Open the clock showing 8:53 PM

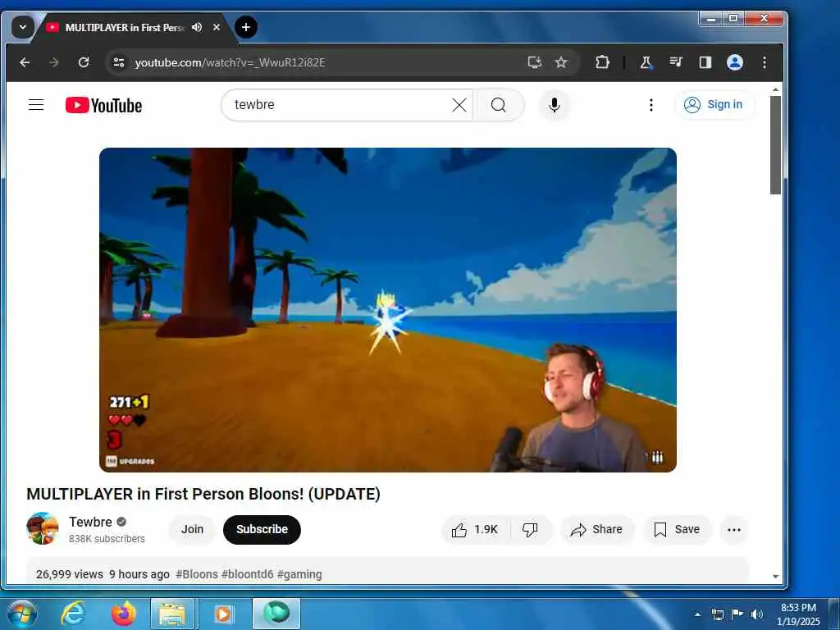[x=798, y=614]
